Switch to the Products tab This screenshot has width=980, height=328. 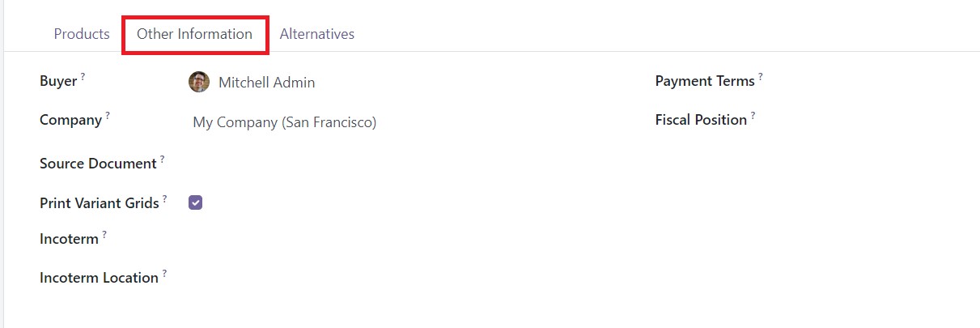coord(82,34)
